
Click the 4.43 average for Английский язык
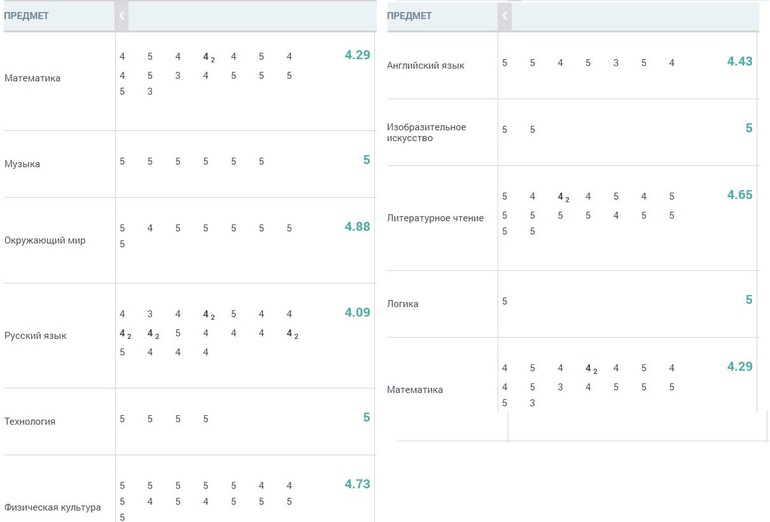coord(739,61)
